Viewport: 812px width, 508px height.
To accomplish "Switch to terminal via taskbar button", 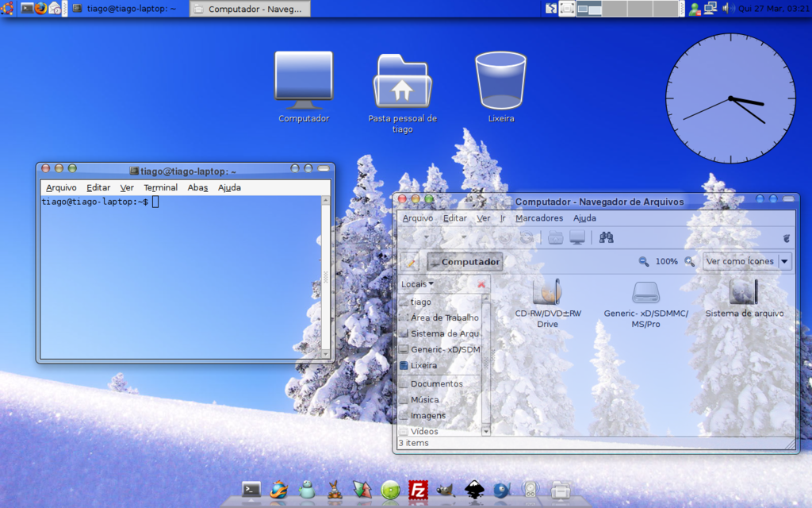I will coord(127,8).
